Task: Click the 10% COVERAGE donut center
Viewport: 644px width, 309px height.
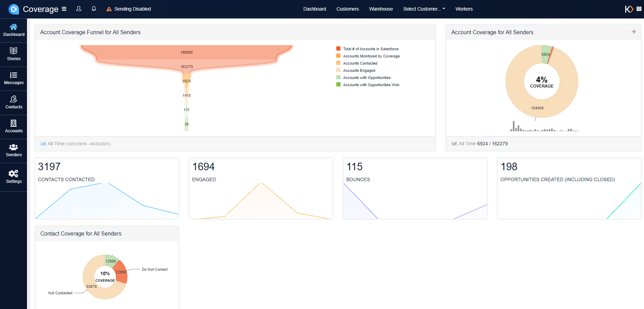Action: point(105,277)
